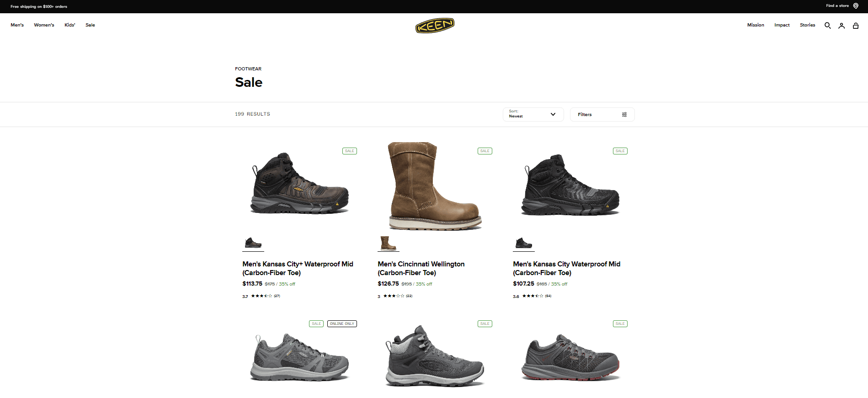Viewport: 868px width, 398px height.
Task: Expand the Sort Newest dropdown
Action: (x=533, y=114)
